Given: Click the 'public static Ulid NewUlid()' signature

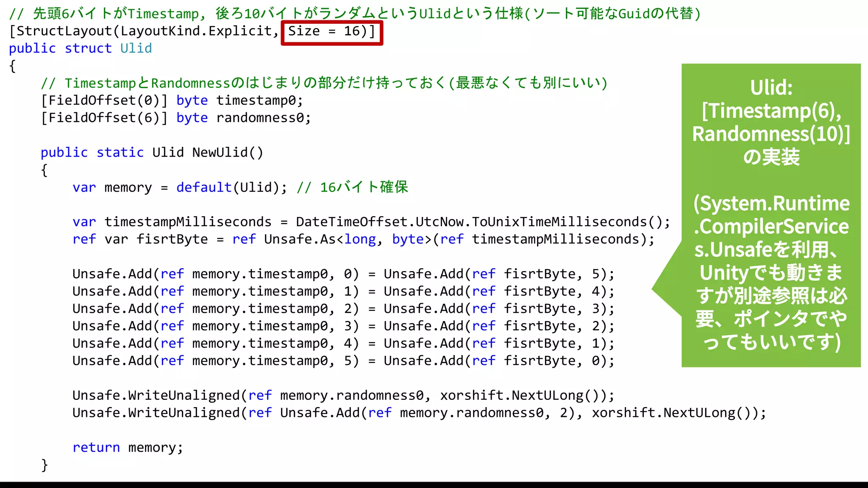Looking at the screenshot, I should pos(152,152).
